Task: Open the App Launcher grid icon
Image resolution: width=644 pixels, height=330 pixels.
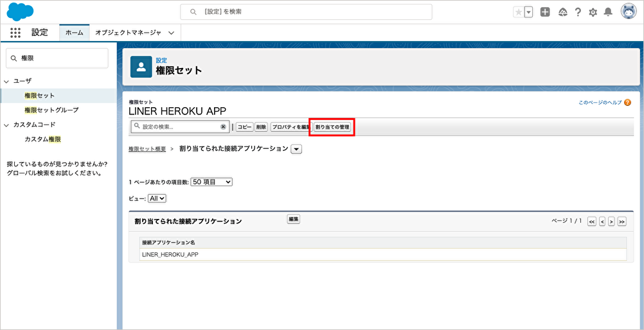Action: pos(15,33)
